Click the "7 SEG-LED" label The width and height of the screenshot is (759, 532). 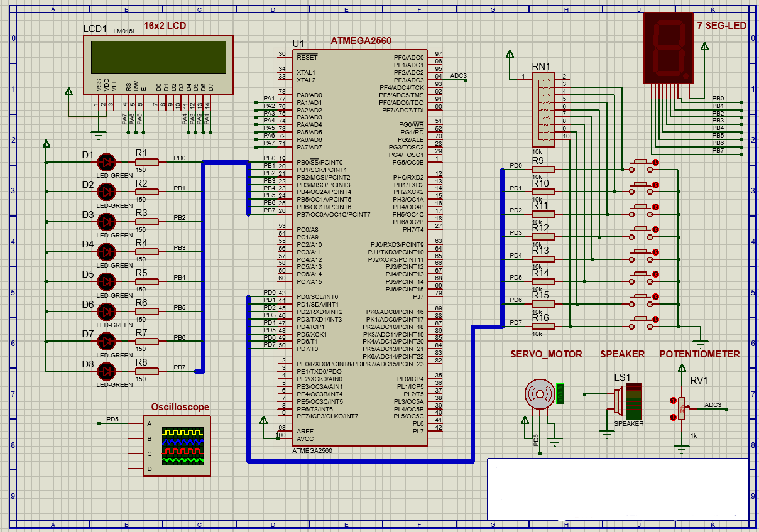click(x=721, y=26)
